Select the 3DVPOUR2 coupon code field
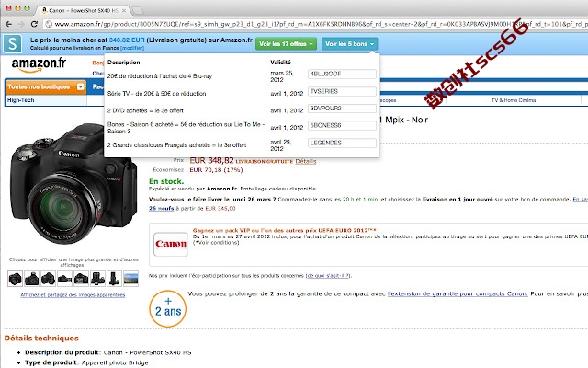The width and height of the screenshot is (588, 368). (x=342, y=109)
